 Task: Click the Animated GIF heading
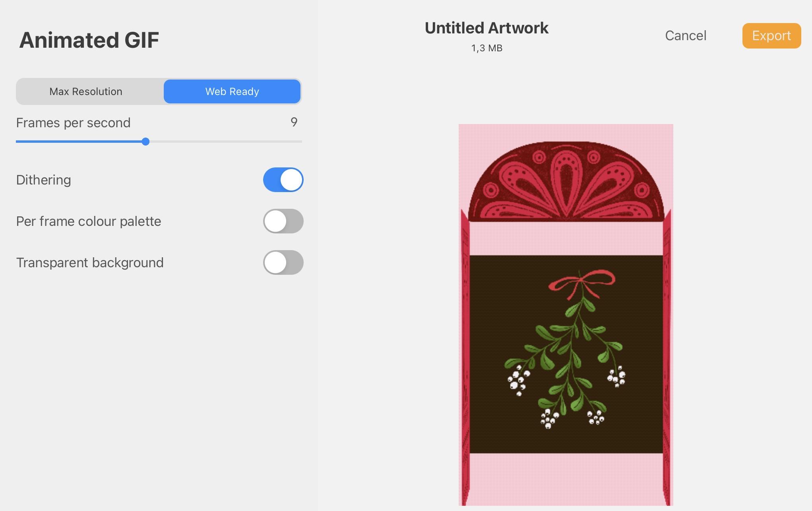pos(89,40)
